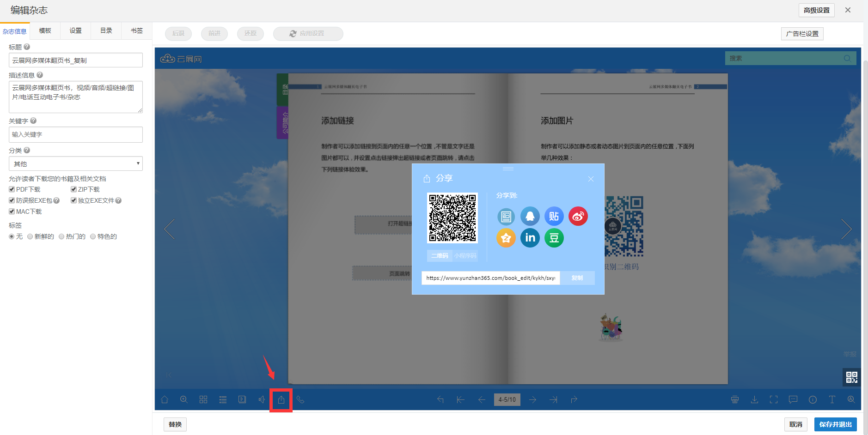Toggle 独立EXE文件 checkbox
This screenshot has width=868, height=435.
tap(73, 200)
